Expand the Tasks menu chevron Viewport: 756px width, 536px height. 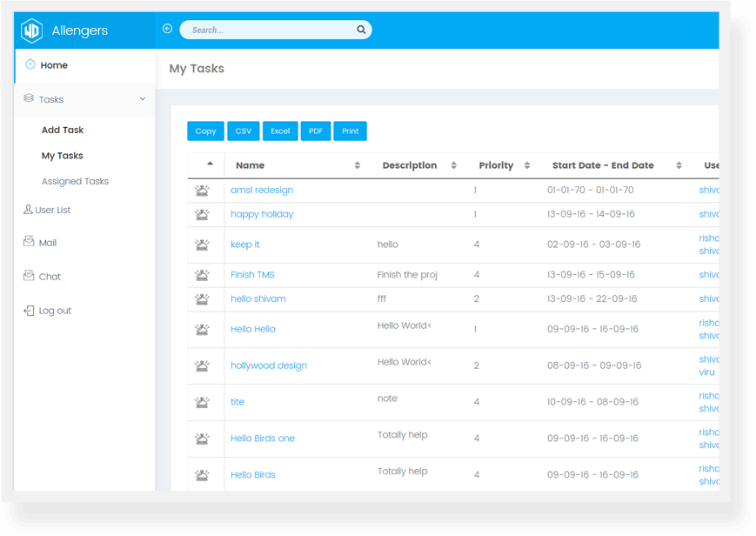(143, 99)
